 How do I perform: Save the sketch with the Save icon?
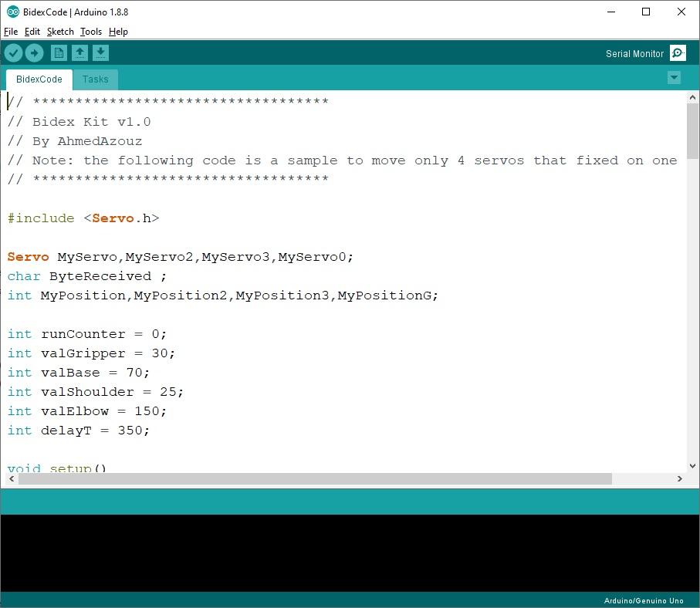[x=101, y=52]
